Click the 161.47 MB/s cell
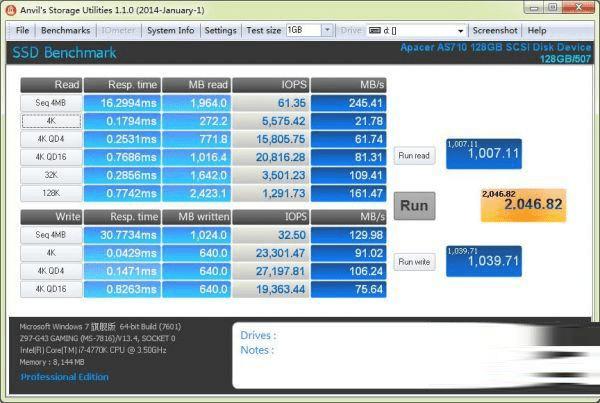Image resolution: width=600 pixels, height=403 pixels. tap(349, 193)
